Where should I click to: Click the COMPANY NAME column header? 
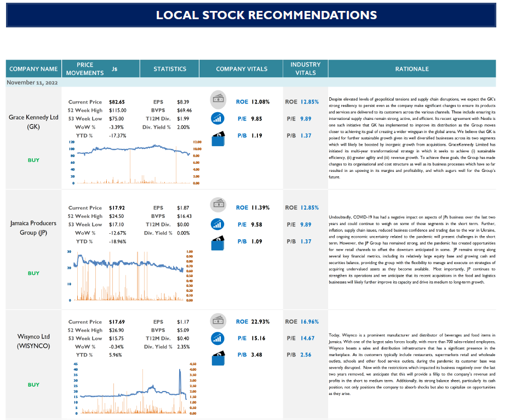click(33, 69)
